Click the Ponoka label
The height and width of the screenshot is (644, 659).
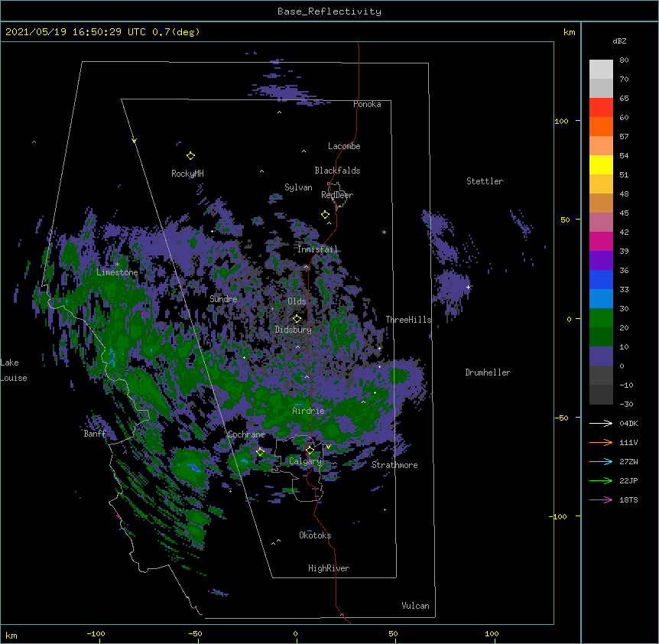(x=367, y=104)
